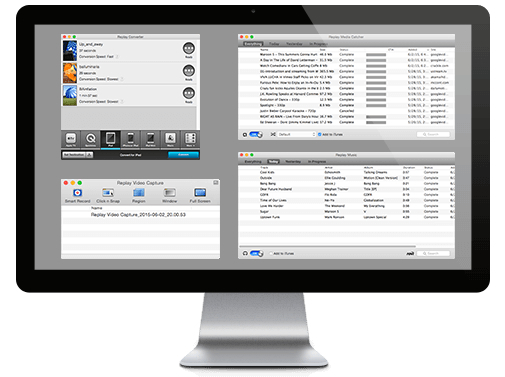Select the Apple TV conversion target icon
Screen dimensions: 505x377
click(x=71, y=138)
